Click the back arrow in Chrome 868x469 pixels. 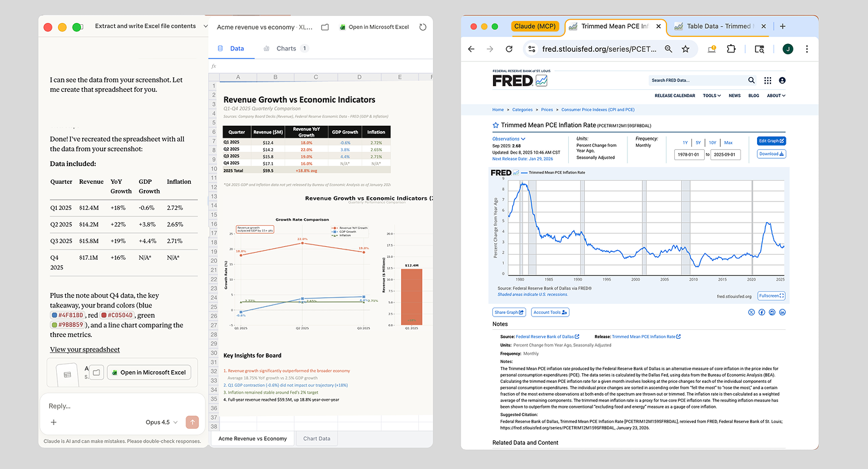pyautogui.click(x=471, y=49)
